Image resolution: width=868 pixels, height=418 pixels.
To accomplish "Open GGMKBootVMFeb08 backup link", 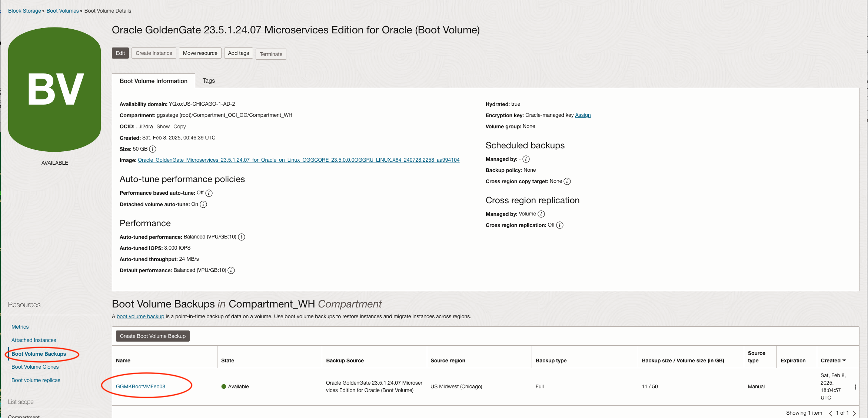I will click(x=140, y=386).
